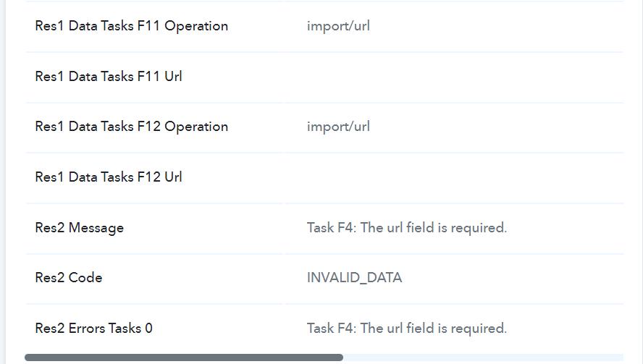Select the Res2 Code label
Viewport: 643px width, 364px height.
coord(69,277)
